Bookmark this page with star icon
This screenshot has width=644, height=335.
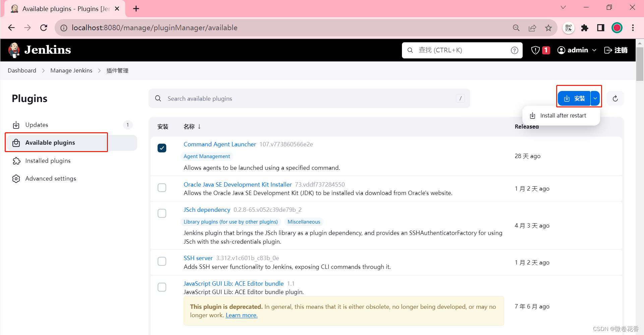tap(548, 28)
